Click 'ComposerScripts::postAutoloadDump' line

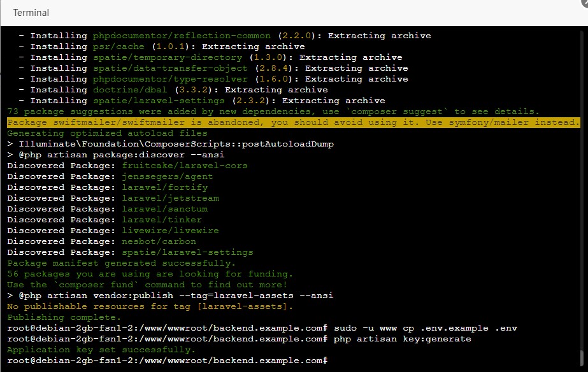click(170, 144)
